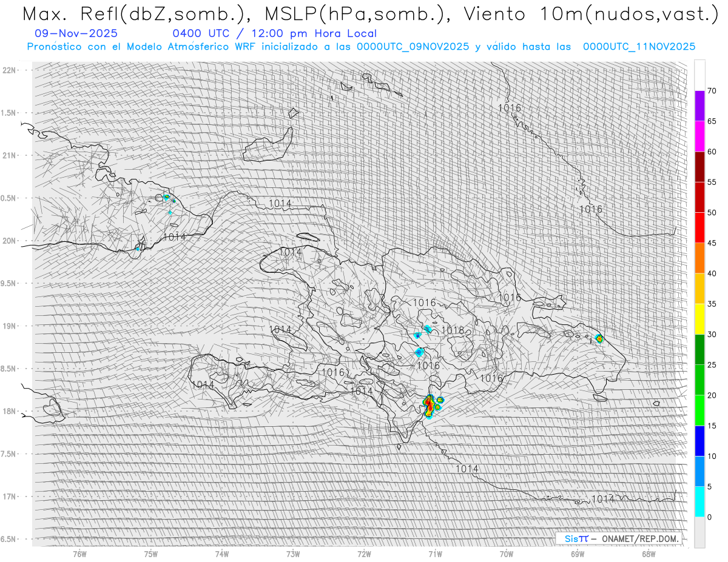Click the '19N' latitude axis label

8,326
